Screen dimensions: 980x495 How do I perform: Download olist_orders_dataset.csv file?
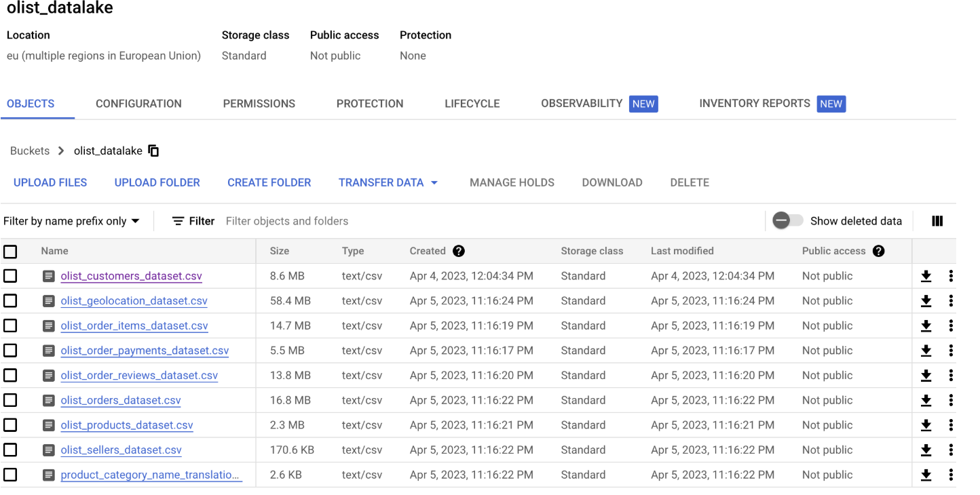pyautogui.click(x=926, y=400)
